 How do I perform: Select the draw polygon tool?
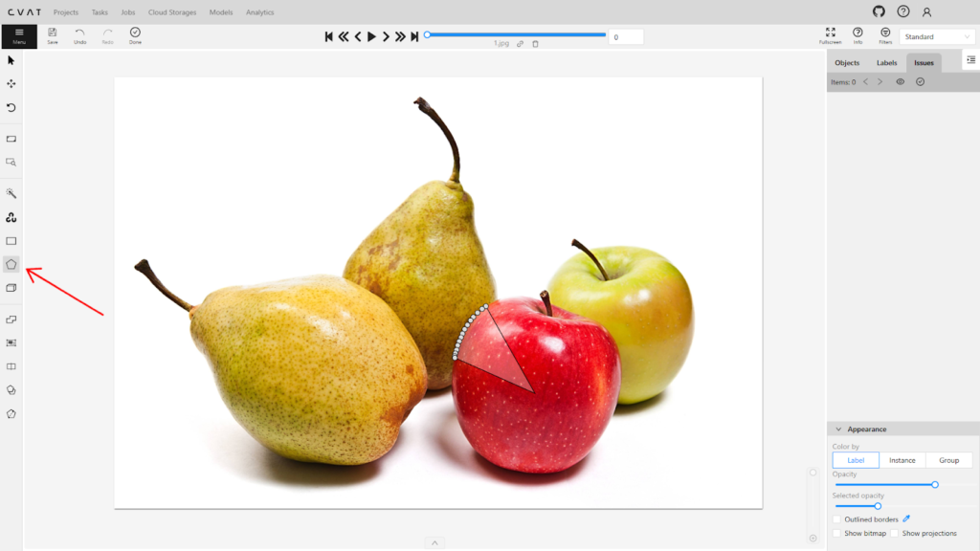tap(11, 264)
